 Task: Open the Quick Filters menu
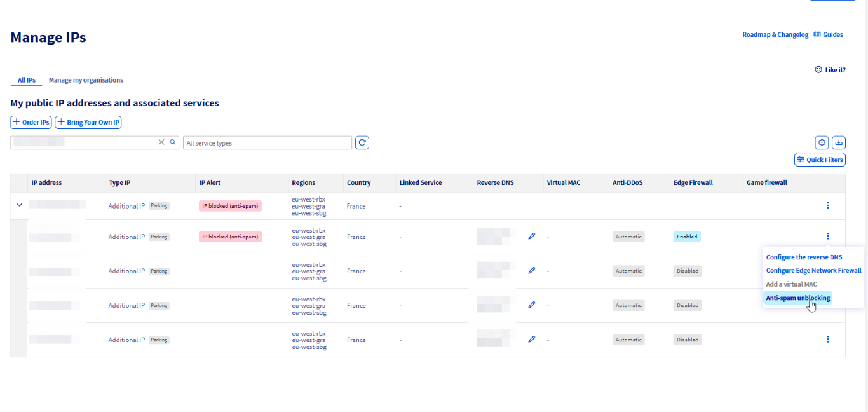pos(820,160)
